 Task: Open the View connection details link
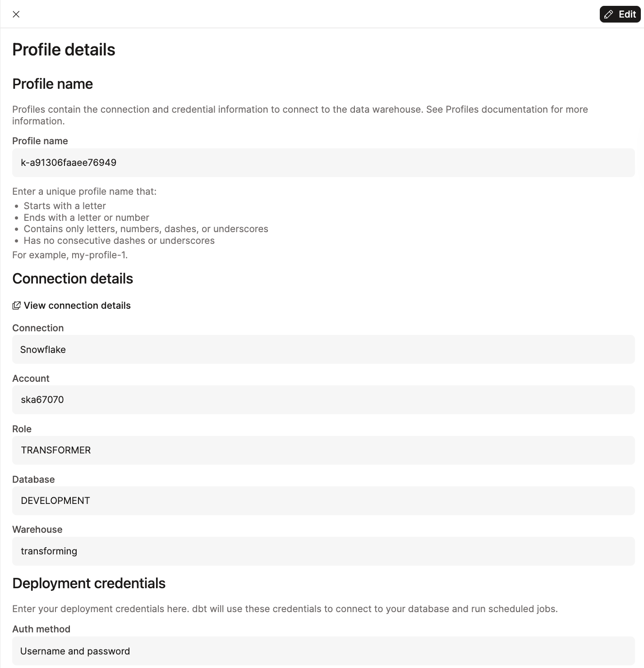(x=77, y=305)
